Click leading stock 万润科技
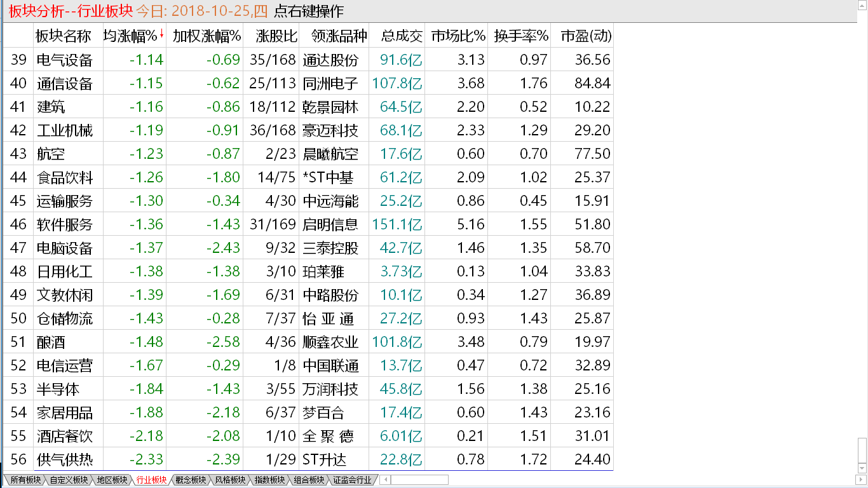Viewport: 868px width, 488px height. pos(330,389)
